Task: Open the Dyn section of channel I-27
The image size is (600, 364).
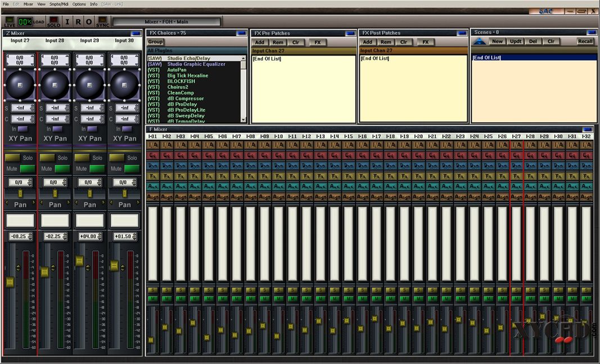Action: (516, 166)
